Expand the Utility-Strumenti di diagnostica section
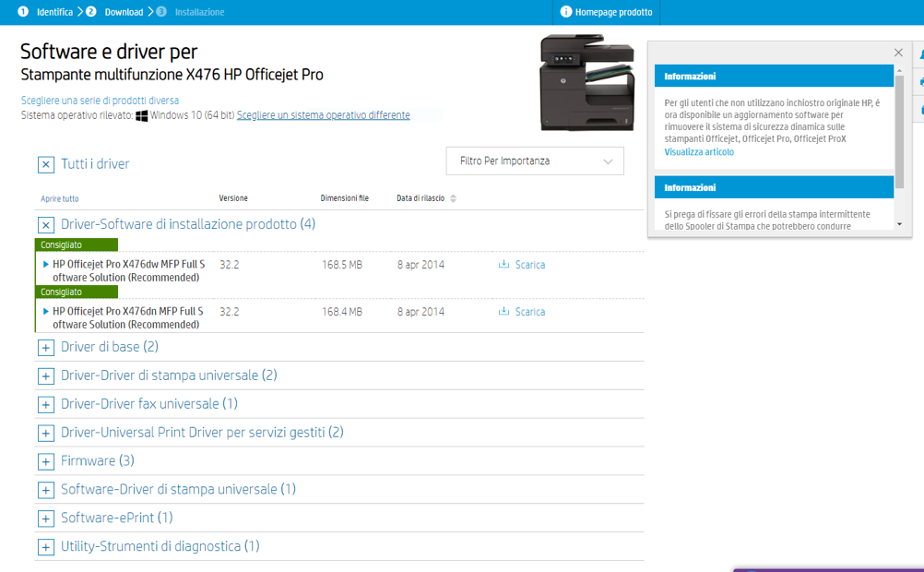Image resolution: width=924 pixels, height=572 pixels. 46,547
